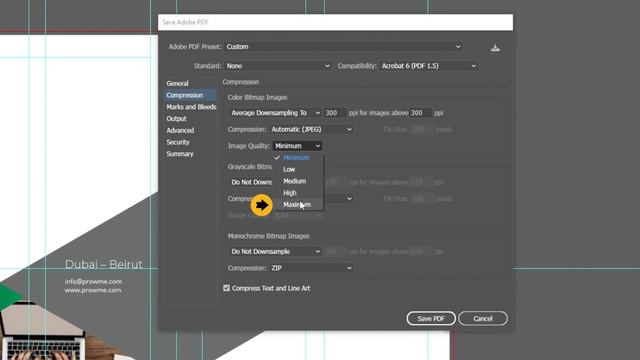Viewport: 640px width, 360px height.
Task: Click the Cancel button
Action: [x=483, y=318]
